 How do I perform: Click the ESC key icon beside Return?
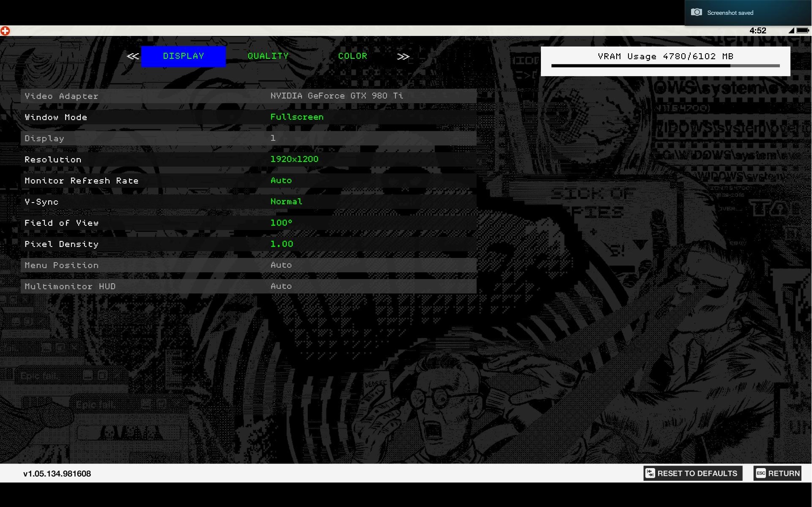761,473
